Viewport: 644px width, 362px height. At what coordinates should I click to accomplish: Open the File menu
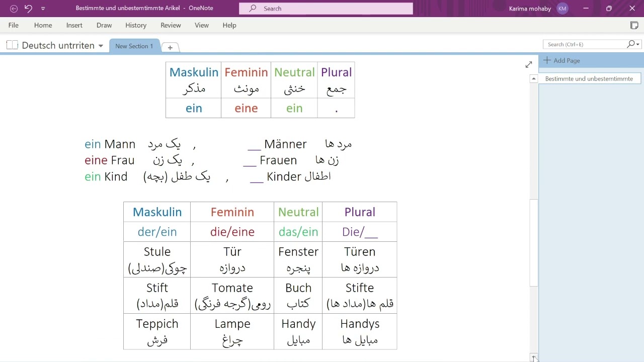tap(14, 25)
